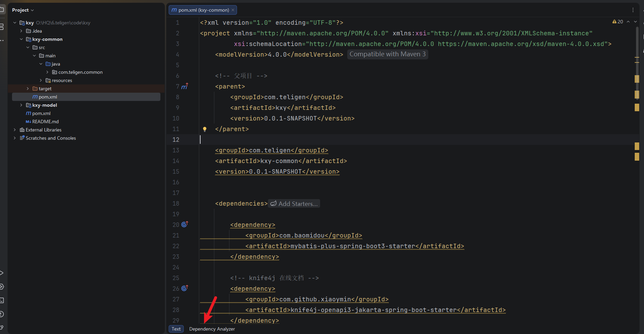The width and height of the screenshot is (644, 334).
Task: Collapse the java folder
Action: [41, 64]
